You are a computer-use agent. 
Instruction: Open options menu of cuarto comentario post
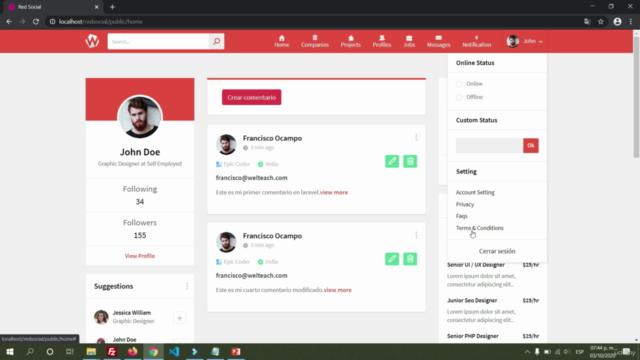(x=416, y=235)
